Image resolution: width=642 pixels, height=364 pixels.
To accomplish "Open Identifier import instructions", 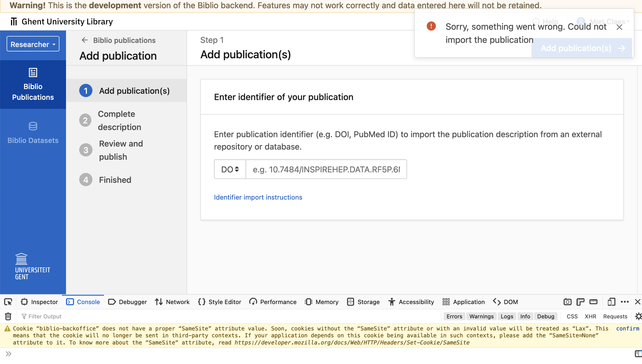I will (258, 197).
